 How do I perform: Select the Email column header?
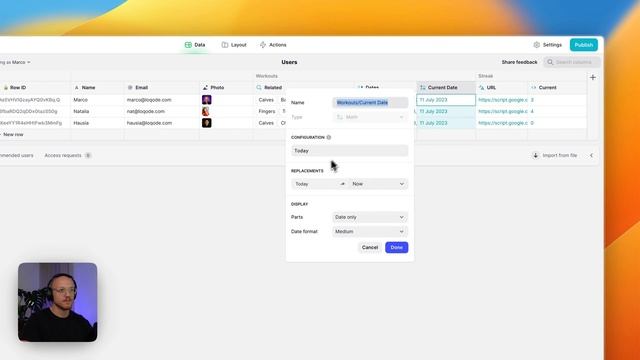[162, 87]
